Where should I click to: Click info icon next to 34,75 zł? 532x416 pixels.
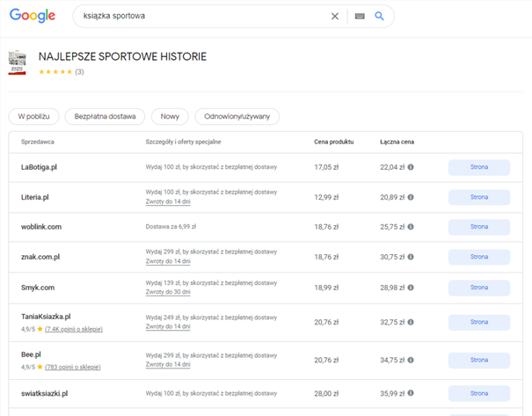coord(411,360)
